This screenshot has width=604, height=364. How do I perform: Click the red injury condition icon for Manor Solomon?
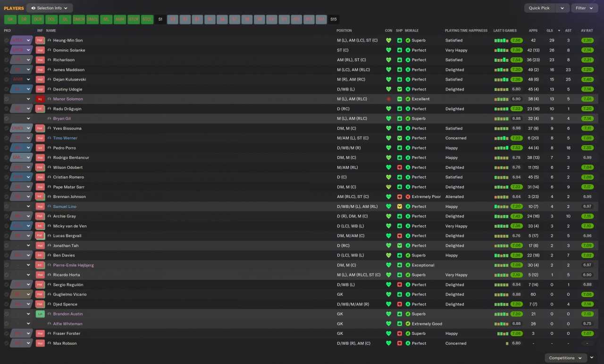click(x=389, y=99)
